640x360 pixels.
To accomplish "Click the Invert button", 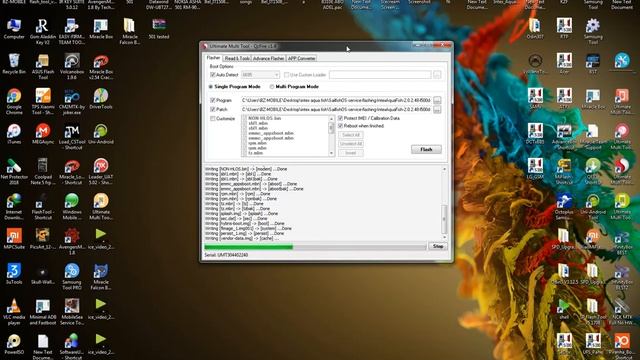I will pos(351,153).
